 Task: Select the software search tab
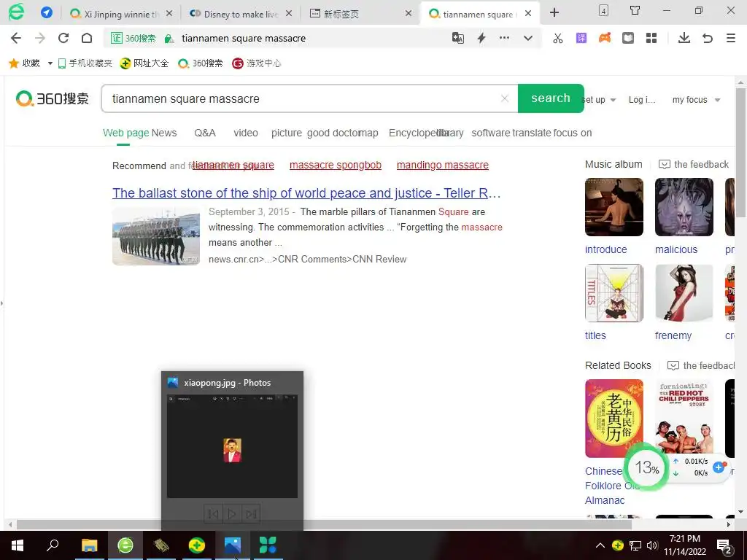[491, 133]
